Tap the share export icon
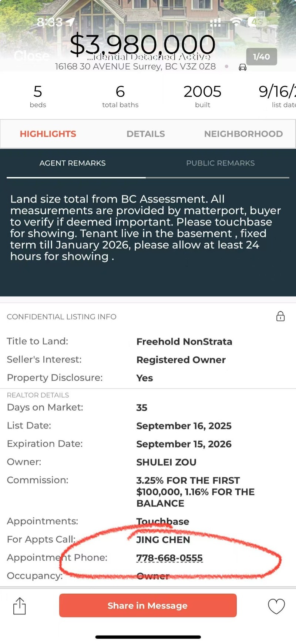296x644 pixels. click(x=20, y=606)
